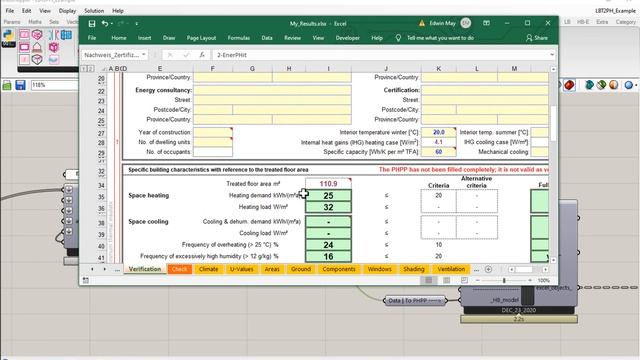Image resolution: width=640 pixels, height=360 pixels.
Task: Click the blue sphere preview icon in Grasshopper
Action: (629, 85)
